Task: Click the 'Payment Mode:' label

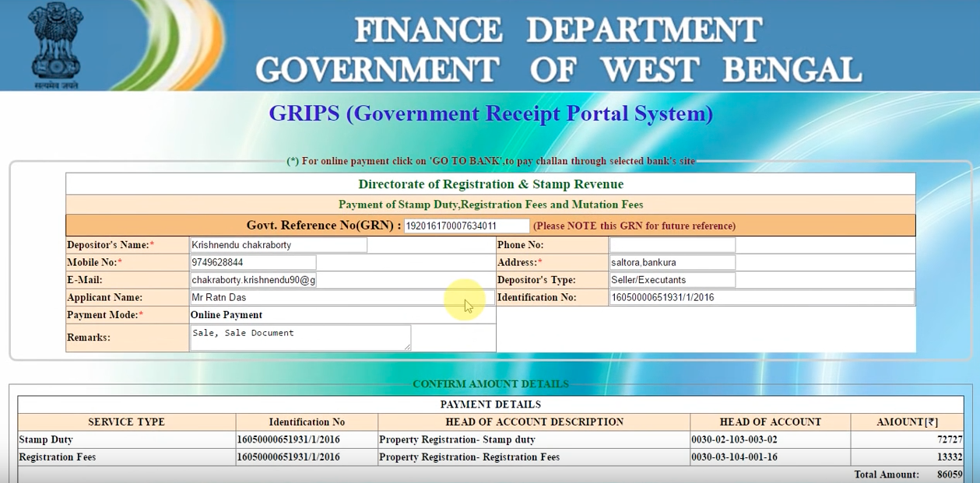Action: (x=106, y=315)
